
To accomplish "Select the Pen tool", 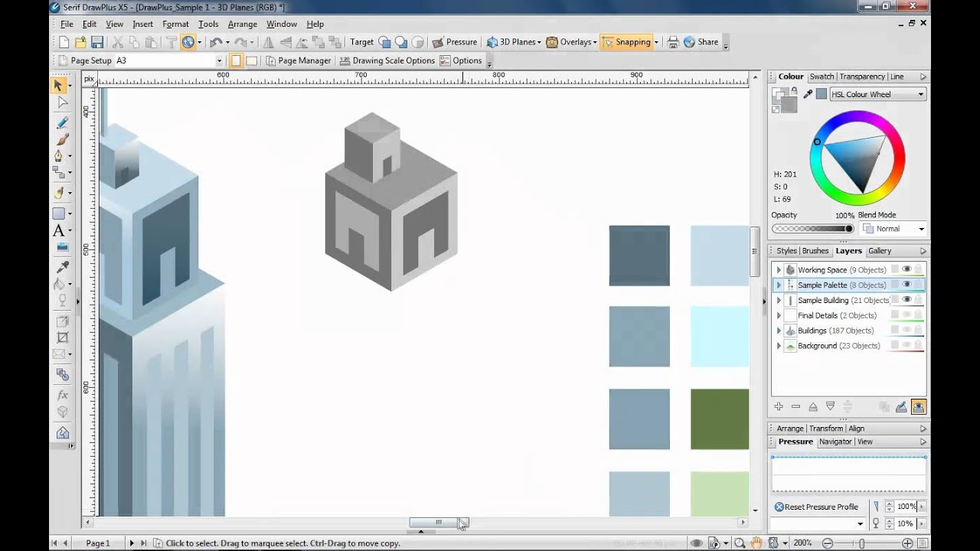I will pyautogui.click(x=60, y=156).
